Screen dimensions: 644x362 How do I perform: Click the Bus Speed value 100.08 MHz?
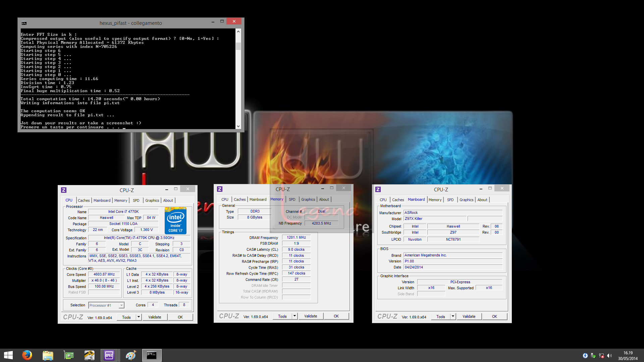104,286
